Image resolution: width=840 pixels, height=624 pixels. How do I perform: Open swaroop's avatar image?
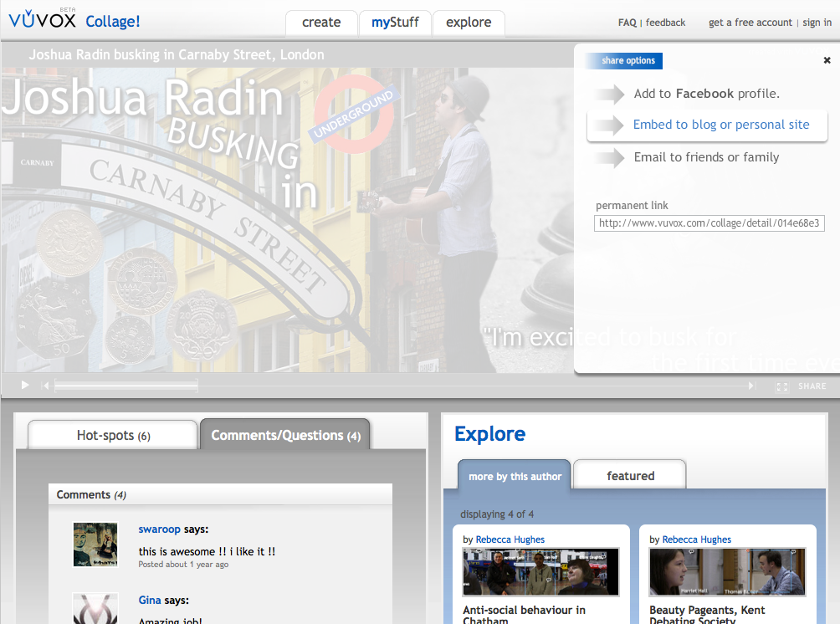(x=95, y=545)
